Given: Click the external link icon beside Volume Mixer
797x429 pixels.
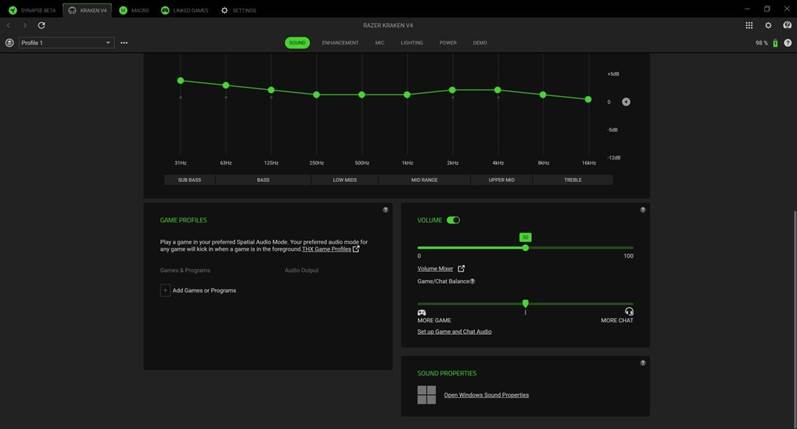Looking at the screenshot, I should (x=461, y=268).
